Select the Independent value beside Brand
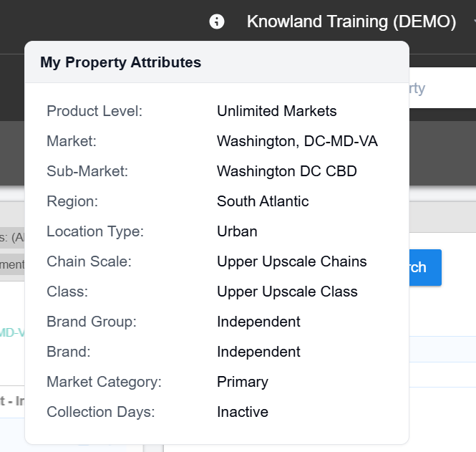476x452 pixels. click(258, 352)
